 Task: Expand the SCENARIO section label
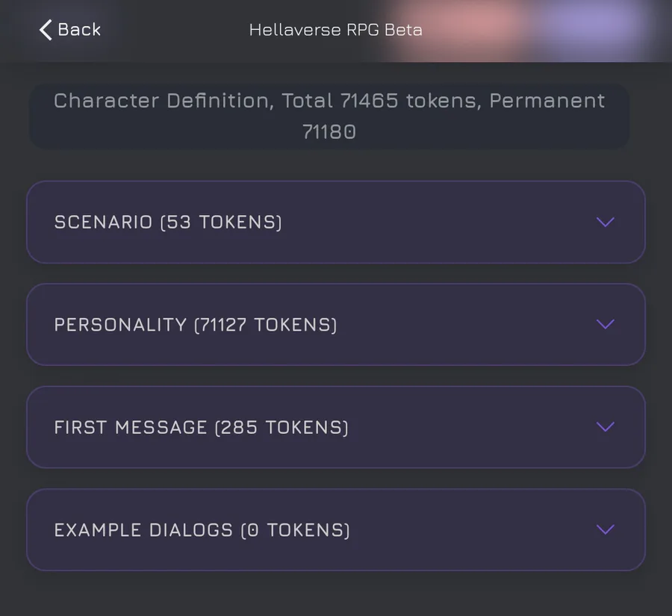tap(103, 223)
